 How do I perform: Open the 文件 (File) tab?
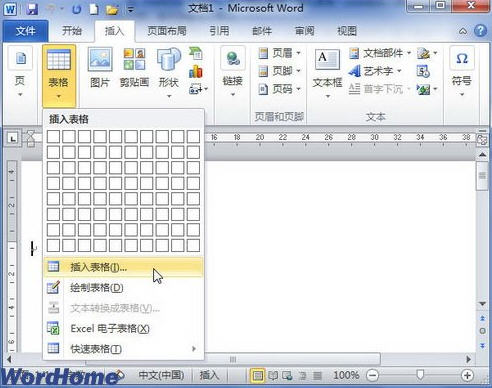tap(25, 31)
